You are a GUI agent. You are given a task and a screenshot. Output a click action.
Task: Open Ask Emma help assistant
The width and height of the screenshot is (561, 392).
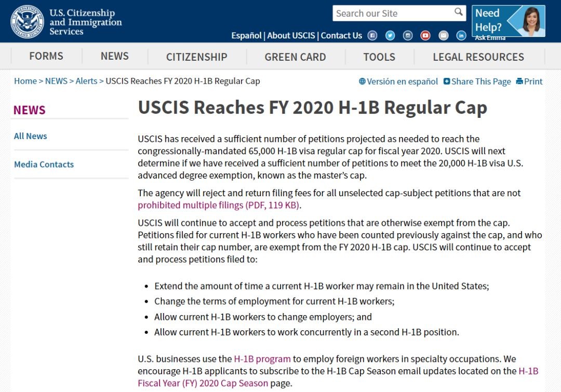pos(509,21)
